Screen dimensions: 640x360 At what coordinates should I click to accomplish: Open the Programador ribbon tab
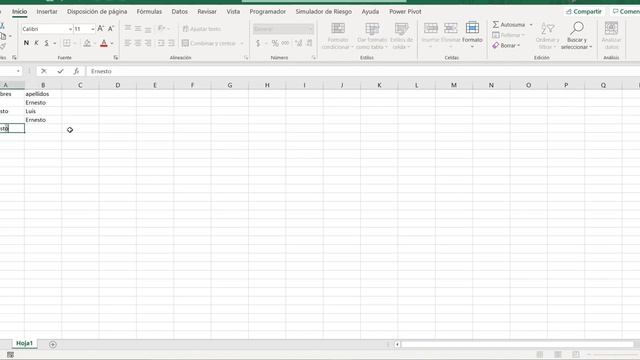point(268,11)
